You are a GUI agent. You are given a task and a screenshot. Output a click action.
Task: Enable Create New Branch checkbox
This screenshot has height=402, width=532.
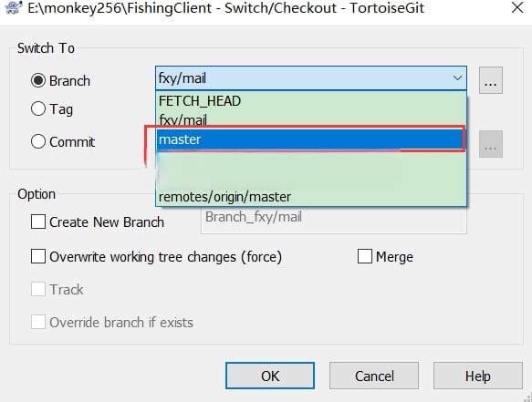tap(38, 222)
